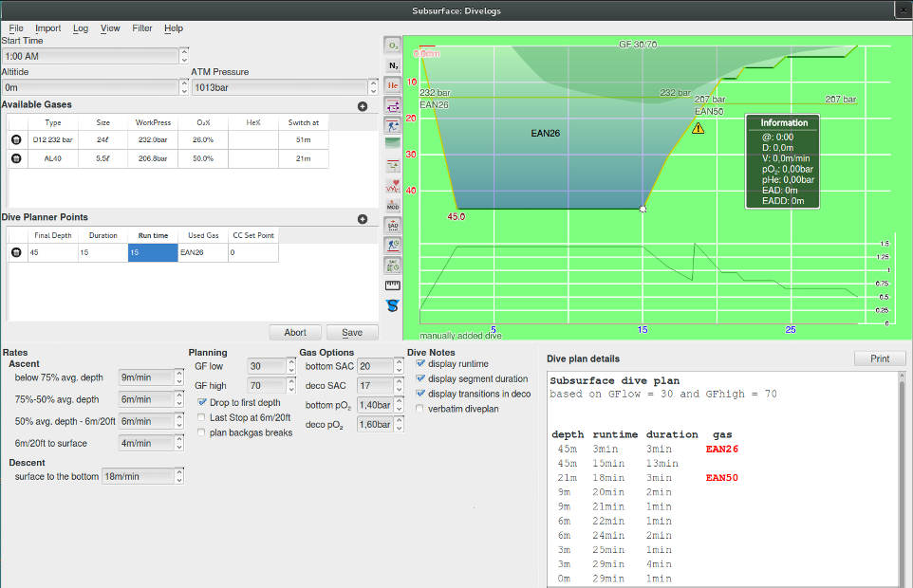Enable verbatim diveplan option
This screenshot has height=588, width=913.
[x=419, y=409]
